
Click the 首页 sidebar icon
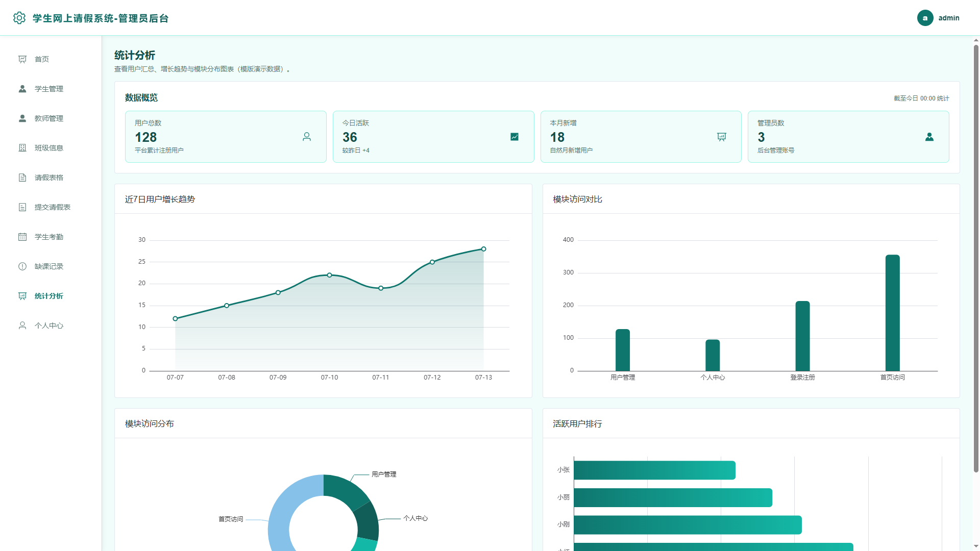click(x=22, y=59)
